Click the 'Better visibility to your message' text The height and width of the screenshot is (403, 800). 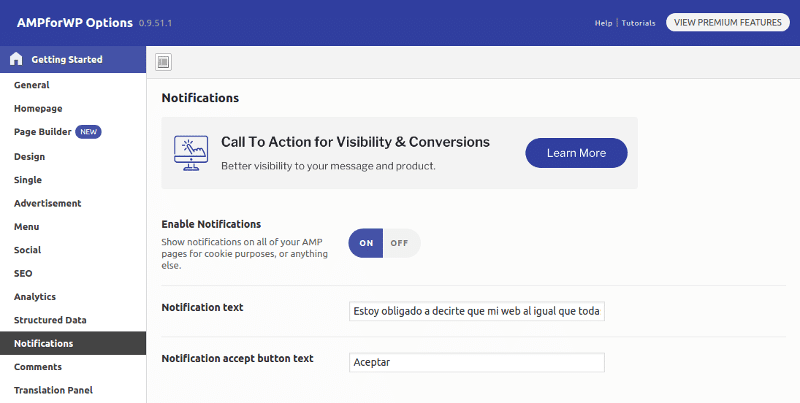tap(328, 166)
